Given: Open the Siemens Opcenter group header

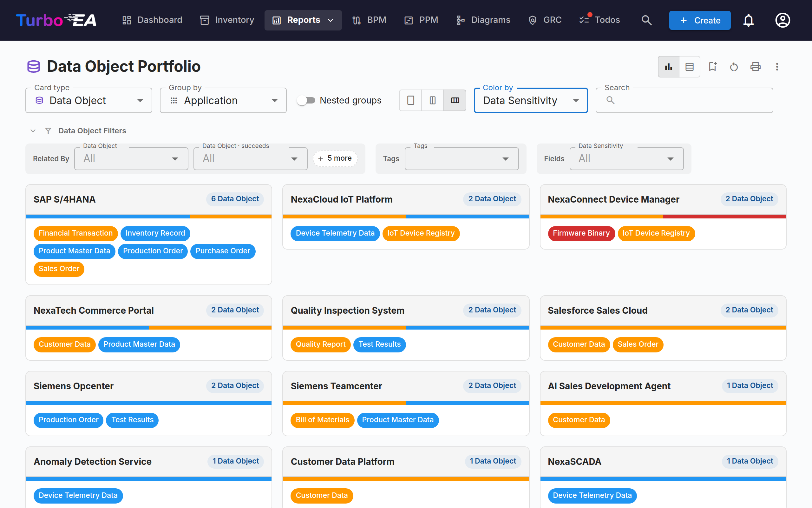Looking at the screenshot, I should (x=149, y=386).
